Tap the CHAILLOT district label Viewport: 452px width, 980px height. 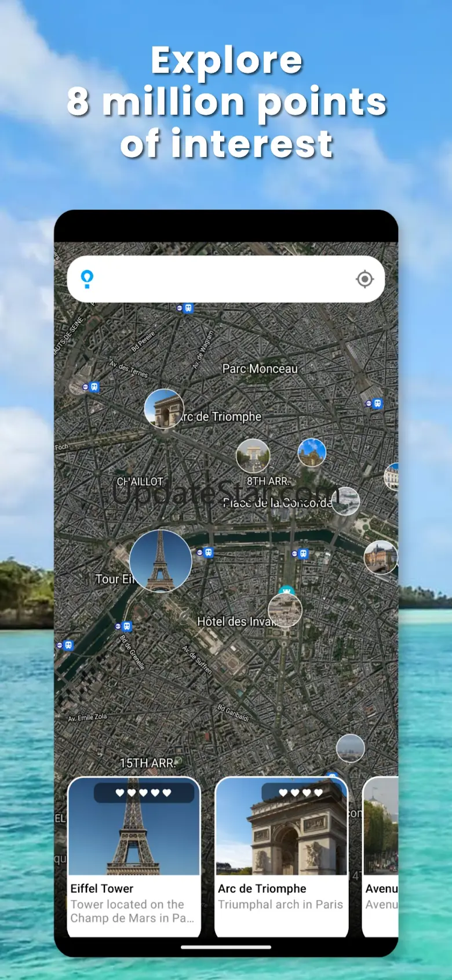(x=140, y=482)
